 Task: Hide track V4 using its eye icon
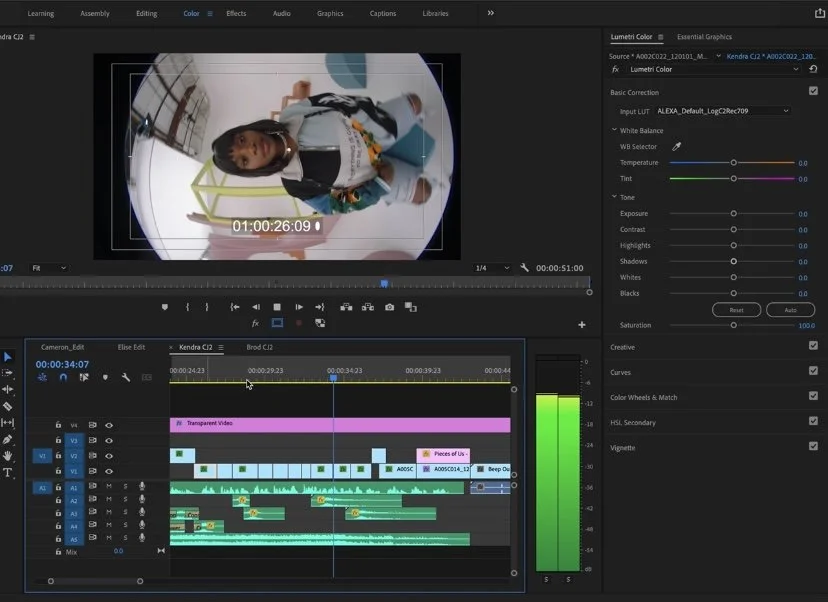(x=109, y=425)
